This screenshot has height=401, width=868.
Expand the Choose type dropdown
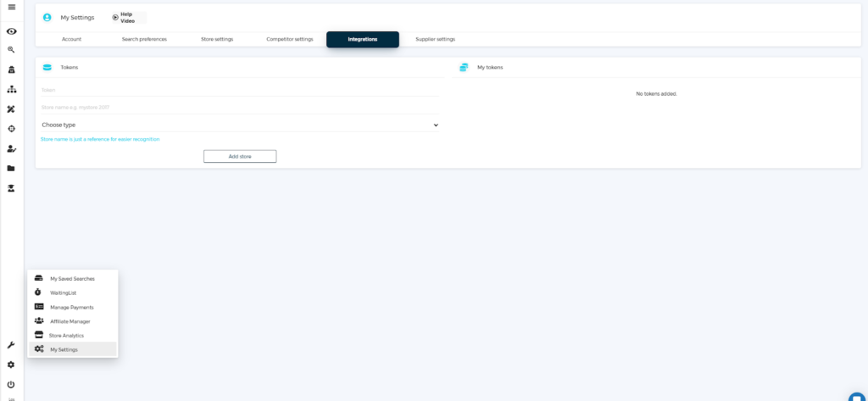(240, 125)
